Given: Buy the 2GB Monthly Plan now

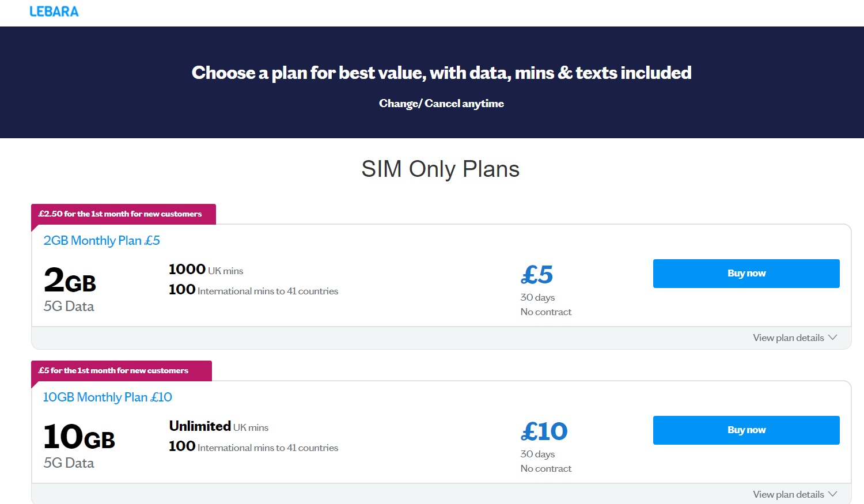Looking at the screenshot, I should pyautogui.click(x=746, y=274).
